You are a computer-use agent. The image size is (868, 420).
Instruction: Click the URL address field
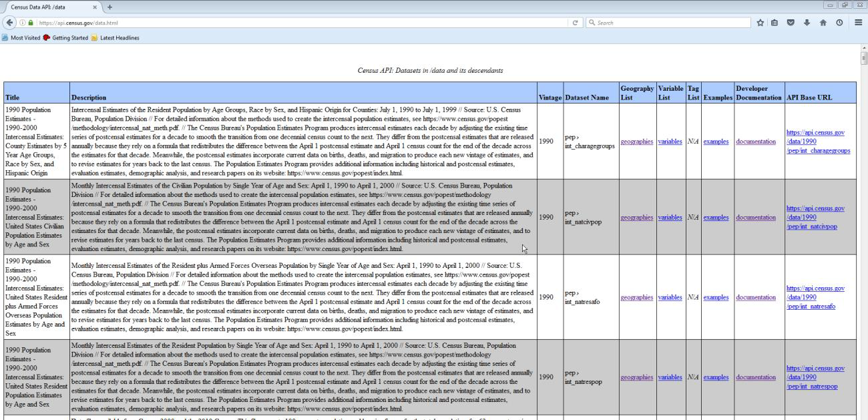[300, 23]
